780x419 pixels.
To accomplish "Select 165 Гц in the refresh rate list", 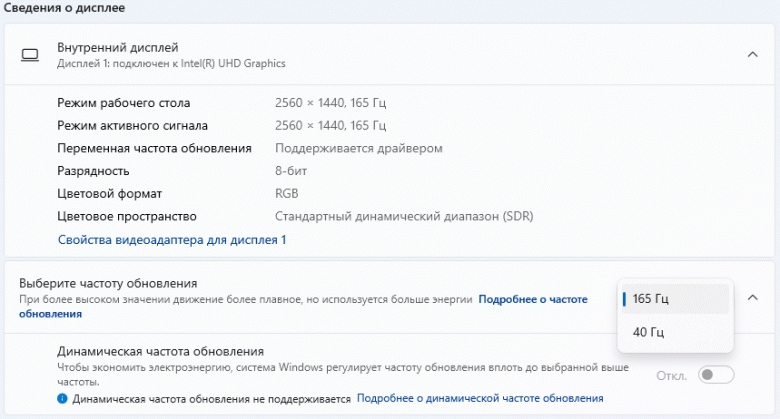I will pos(651,299).
